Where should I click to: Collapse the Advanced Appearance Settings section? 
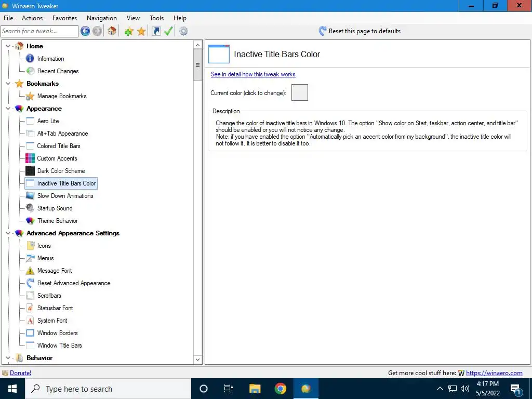tap(8, 233)
